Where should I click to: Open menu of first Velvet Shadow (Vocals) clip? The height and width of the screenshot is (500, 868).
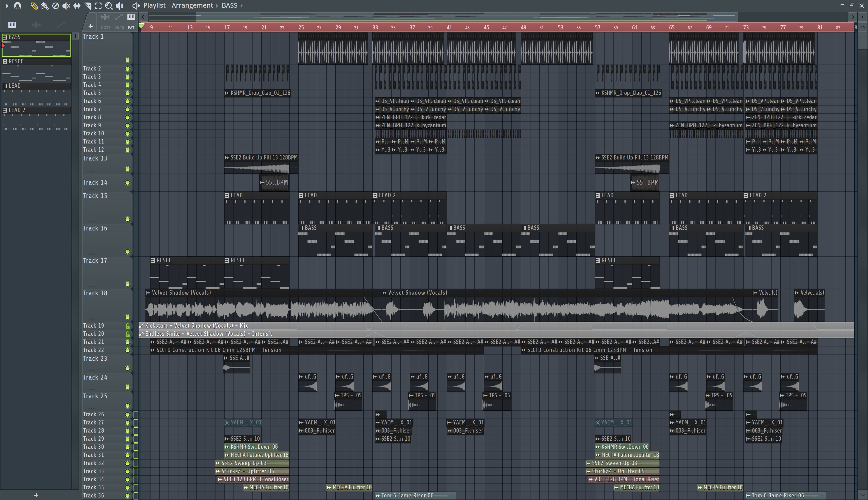148,293
